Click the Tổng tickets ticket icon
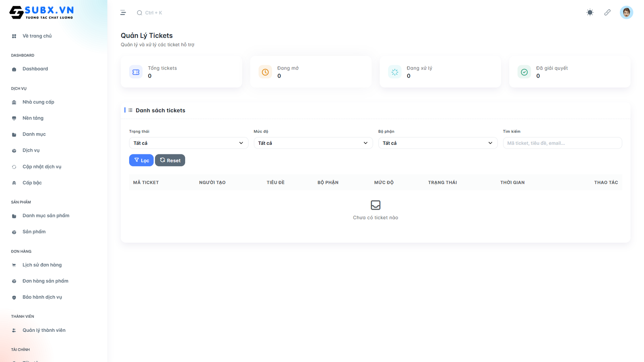 (136, 72)
